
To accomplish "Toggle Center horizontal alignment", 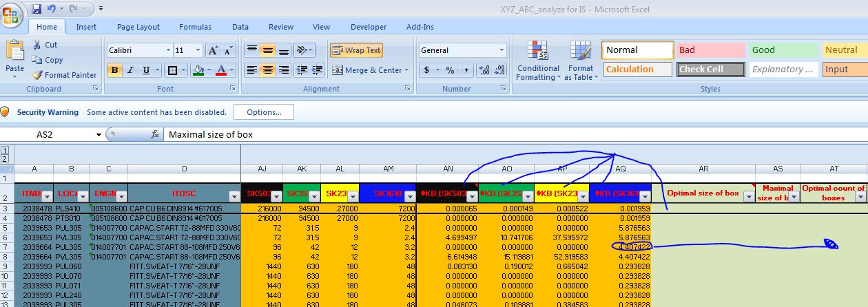I will point(267,70).
